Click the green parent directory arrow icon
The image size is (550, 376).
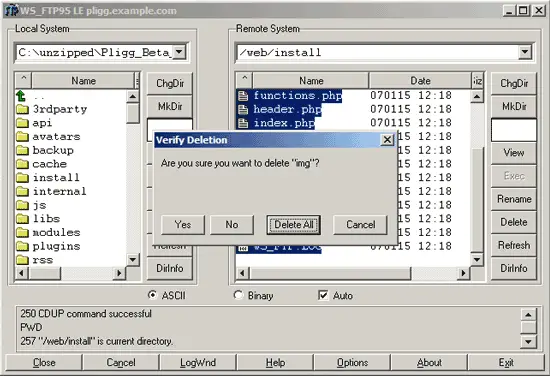(x=21, y=95)
